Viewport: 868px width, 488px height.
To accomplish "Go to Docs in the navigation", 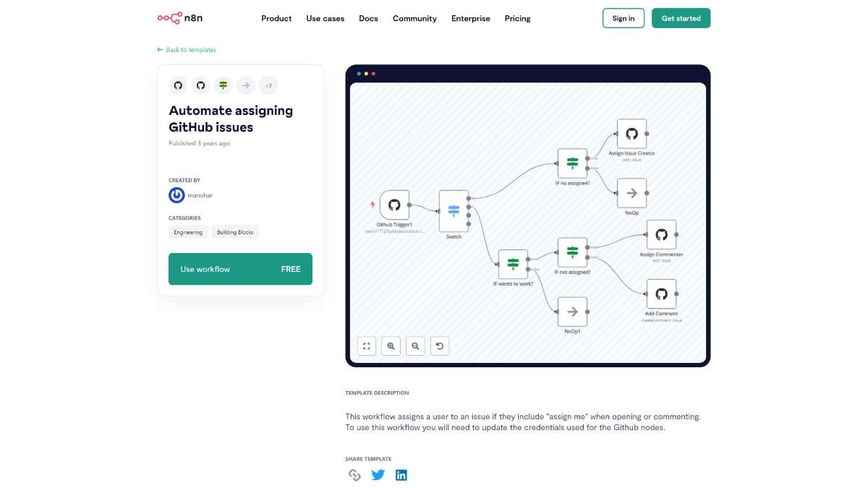I will click(x=368, y=18).
